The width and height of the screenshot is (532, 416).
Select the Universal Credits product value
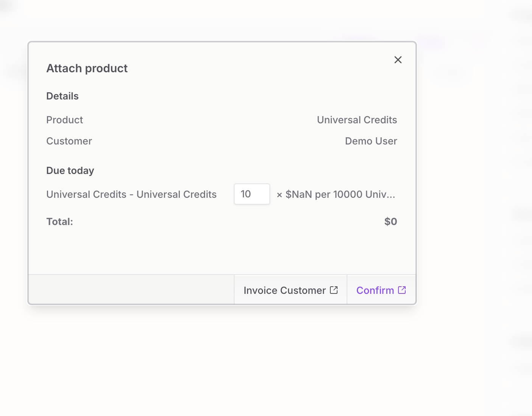tap(357, 120)
